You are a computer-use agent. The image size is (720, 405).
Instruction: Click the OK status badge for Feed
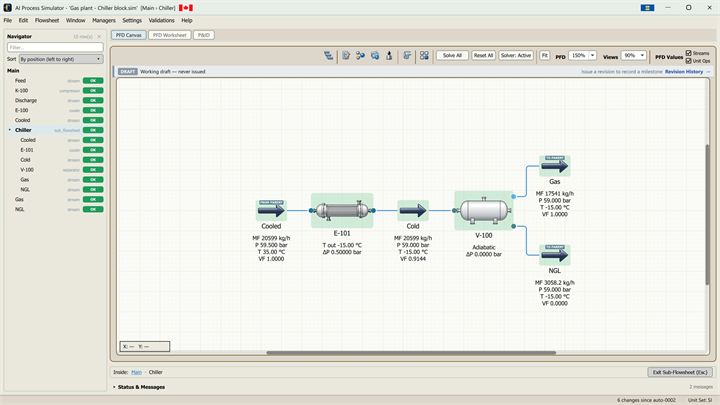click(x=93, y=81)
